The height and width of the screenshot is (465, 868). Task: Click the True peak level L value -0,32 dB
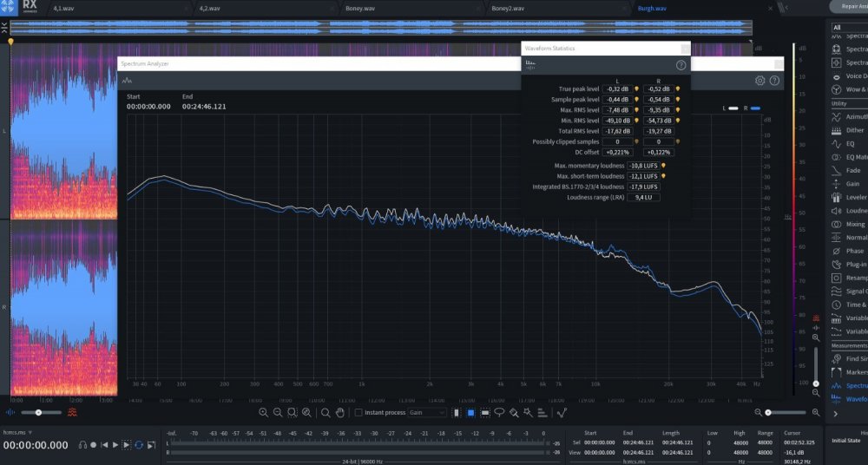[618, 88]
